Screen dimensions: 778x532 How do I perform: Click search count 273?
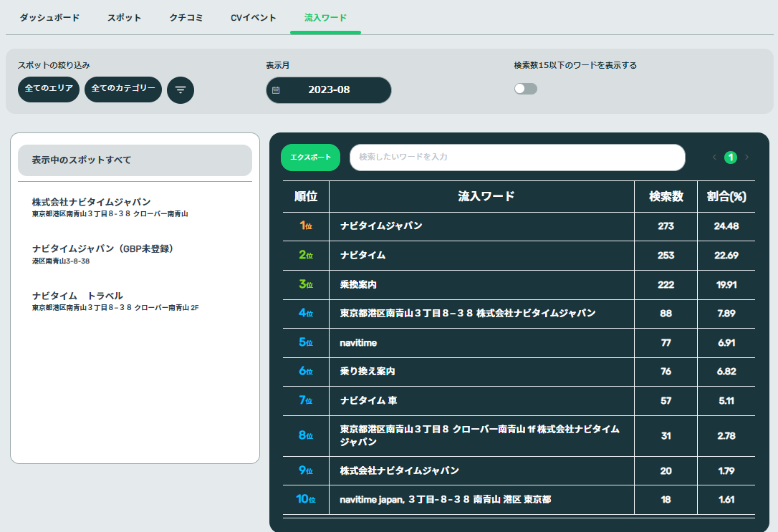click(x=666, y=226)
